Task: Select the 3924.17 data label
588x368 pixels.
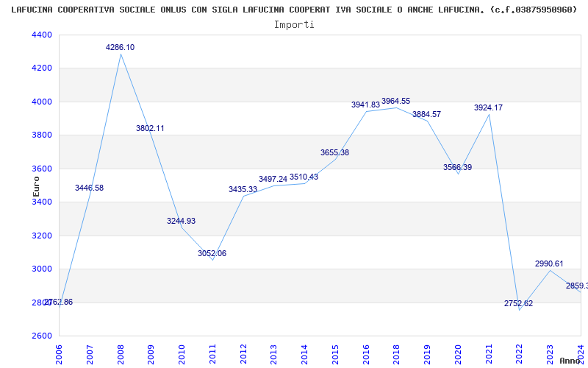Action: [488, 107]
